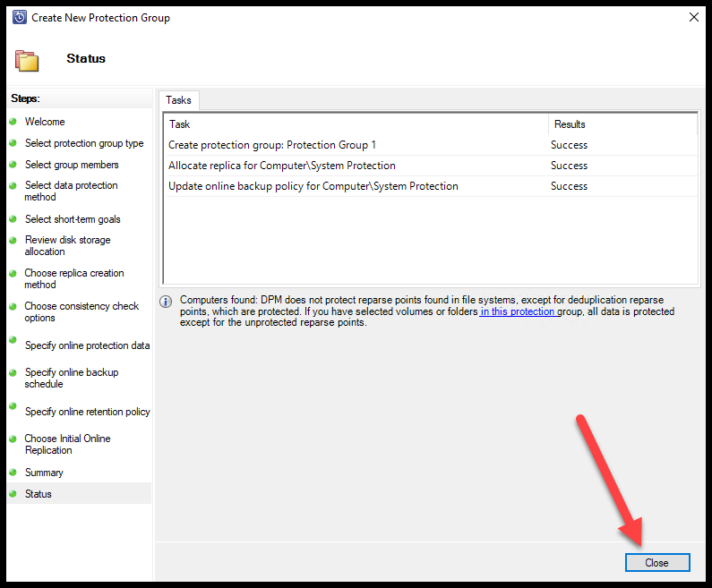Click green dot beside Choose consistency check options
Viewport: 712px width, 588px height.
coord(13,306)
